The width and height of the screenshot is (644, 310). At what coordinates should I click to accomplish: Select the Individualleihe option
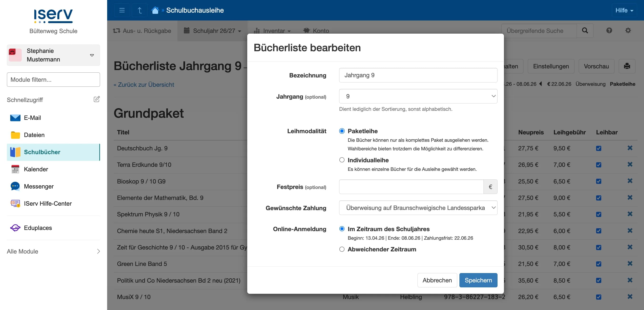click(342, 160)
